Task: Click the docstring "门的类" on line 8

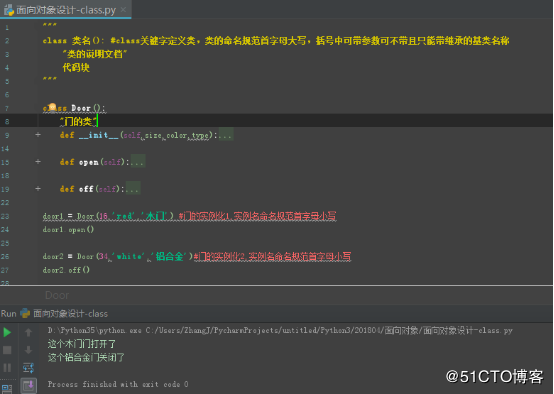Action: (78, 122)
